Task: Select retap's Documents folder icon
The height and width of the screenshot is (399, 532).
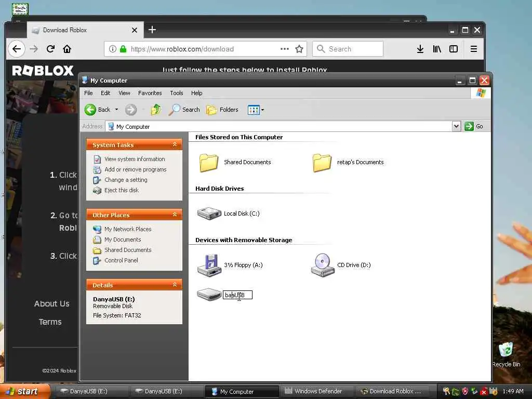Action: 322,163
